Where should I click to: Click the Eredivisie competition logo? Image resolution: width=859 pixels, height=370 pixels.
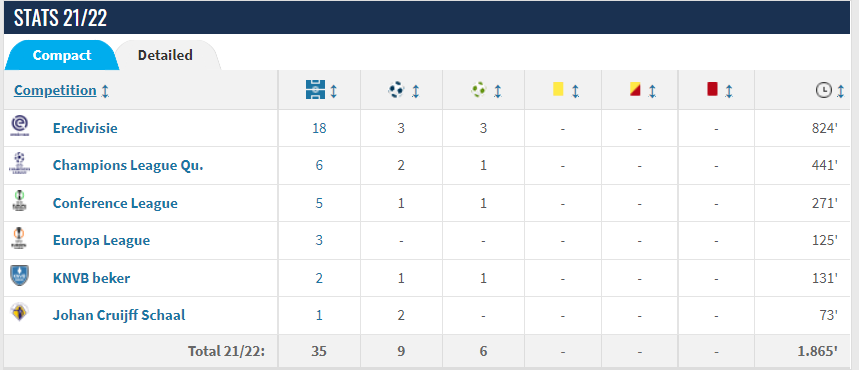[x=19, y=127]
